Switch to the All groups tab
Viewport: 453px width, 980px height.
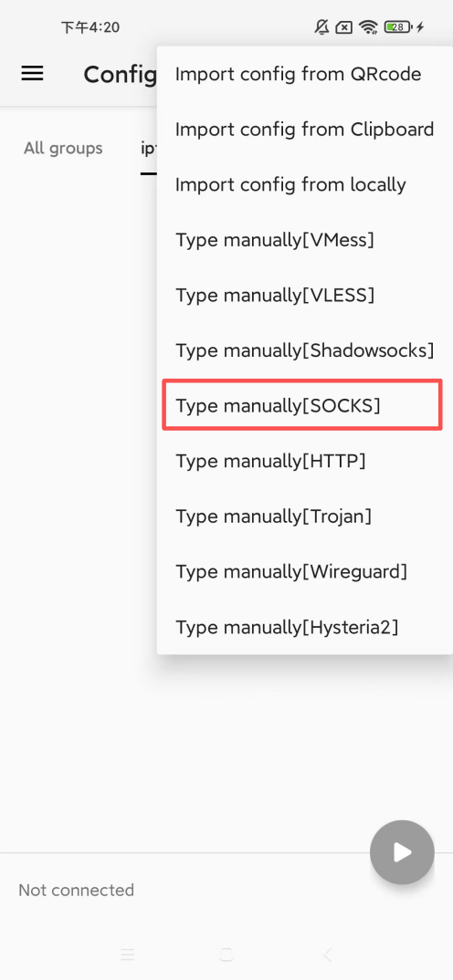tap(63, 149)
